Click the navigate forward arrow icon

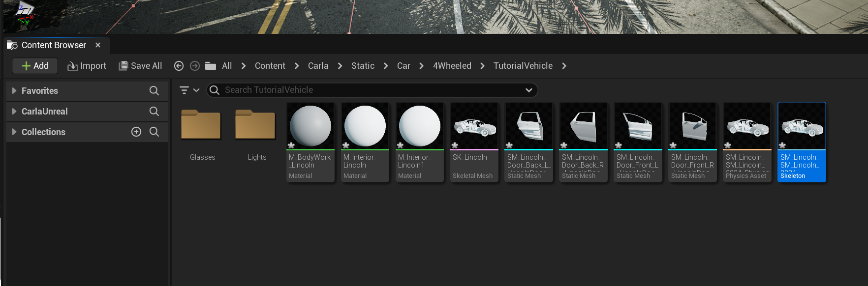(195, 66)
